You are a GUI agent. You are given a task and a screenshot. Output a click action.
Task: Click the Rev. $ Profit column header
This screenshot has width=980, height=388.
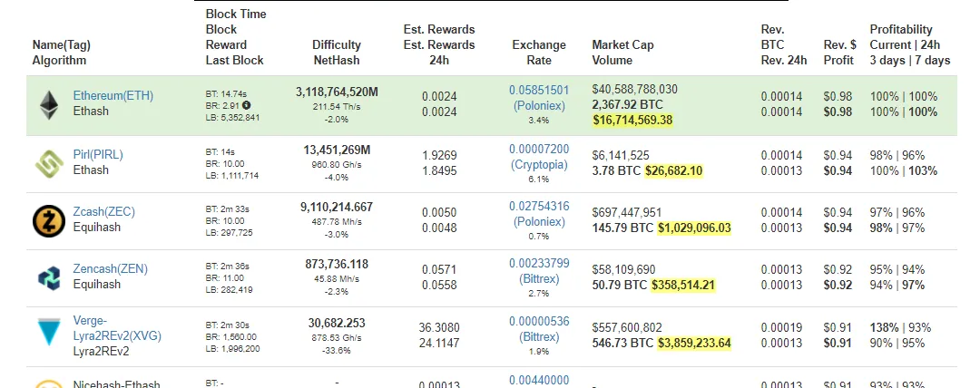(x=840, y=53)
